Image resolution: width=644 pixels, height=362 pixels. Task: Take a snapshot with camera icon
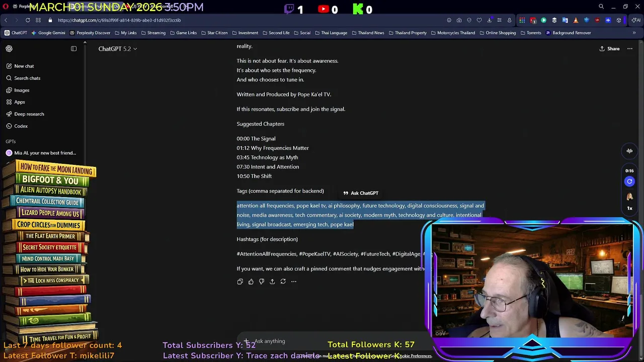click(x=459, y=20)
